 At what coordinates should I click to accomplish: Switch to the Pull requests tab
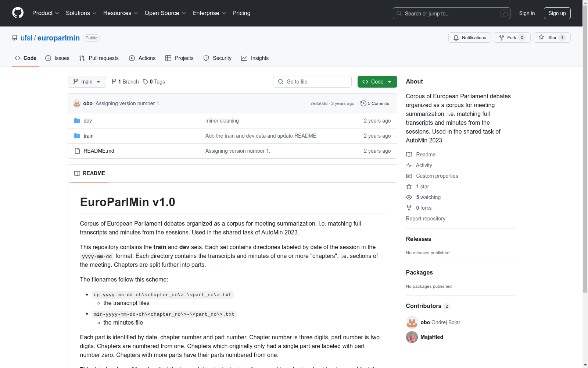click(x=99, y=58)
